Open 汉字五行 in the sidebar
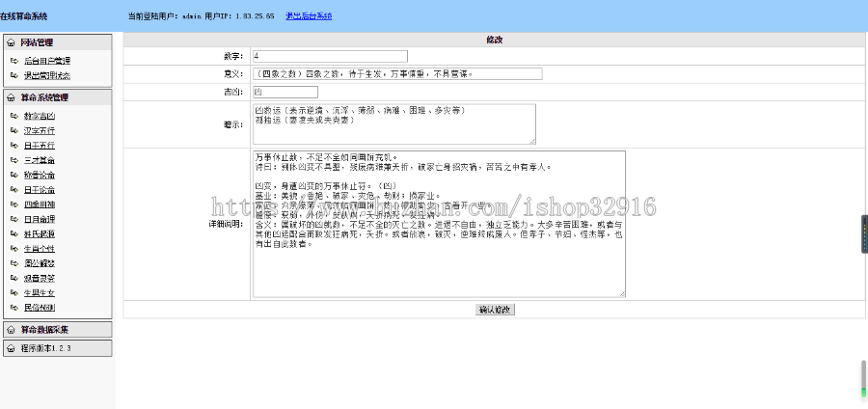This screenshot has height=409, width=868. pyautogui.click(x=39, y=131)
